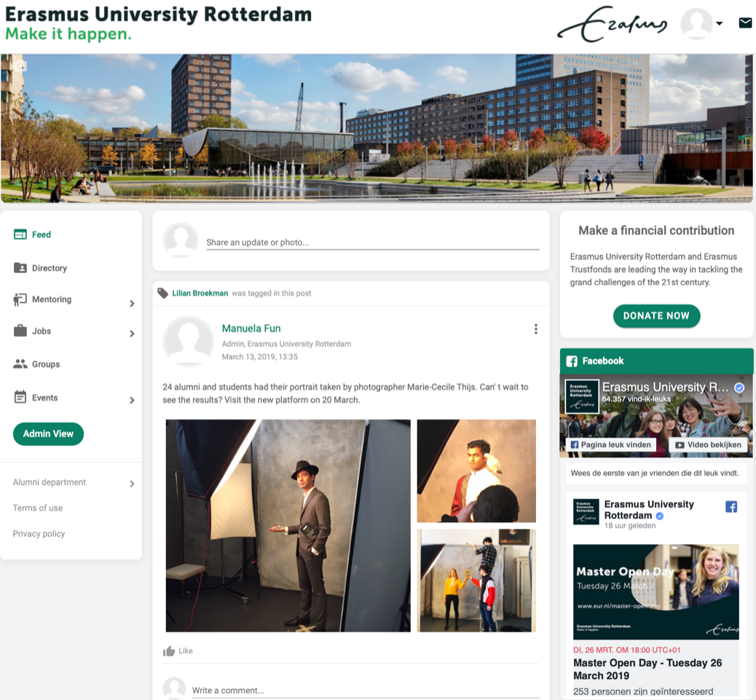Image resolution: width=756 pixels, height=700 pixels.
Task: Open Erasmus University Rotterdam Facebook post author
Action: click(649, 510)
